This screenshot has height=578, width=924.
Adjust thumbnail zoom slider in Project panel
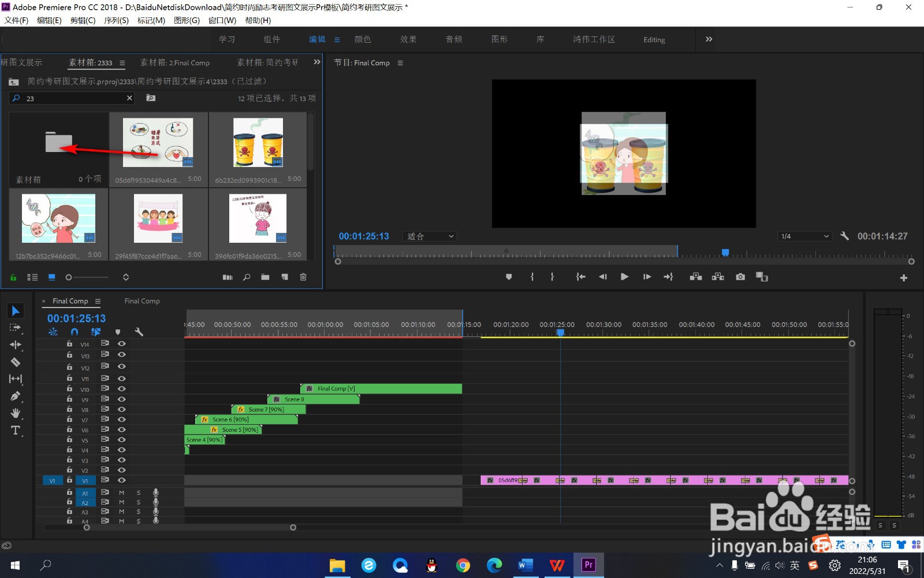coord(69,277)
